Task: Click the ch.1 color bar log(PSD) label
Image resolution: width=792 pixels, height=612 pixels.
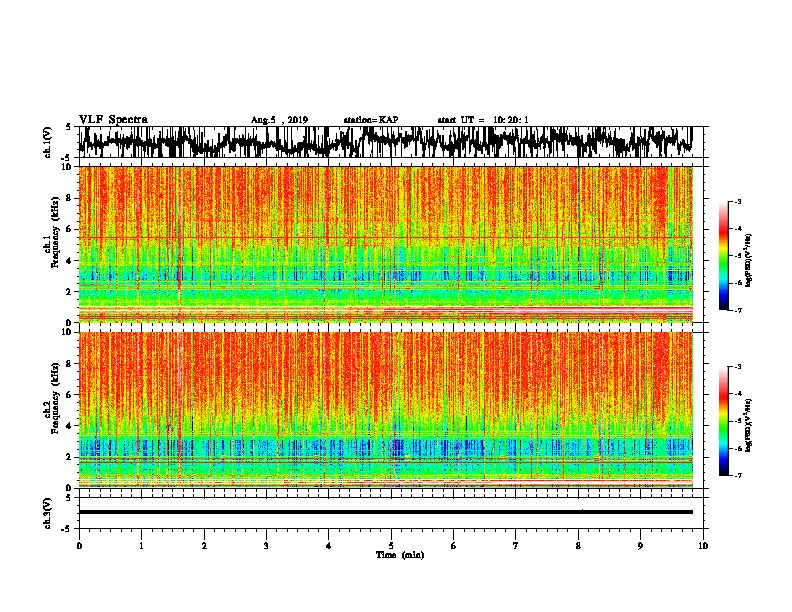Action: point(749,261)
